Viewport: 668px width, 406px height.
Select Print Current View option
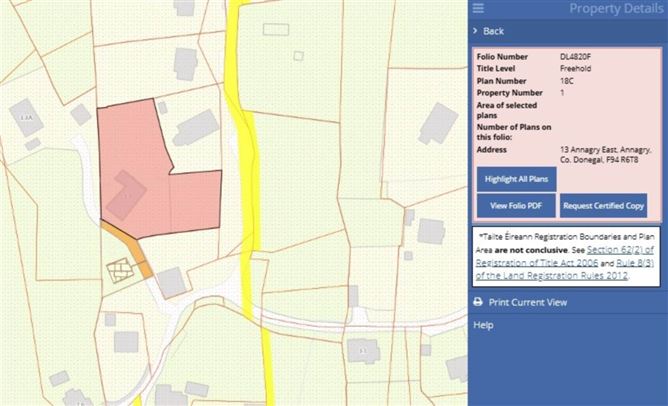(x=530, y=302)
